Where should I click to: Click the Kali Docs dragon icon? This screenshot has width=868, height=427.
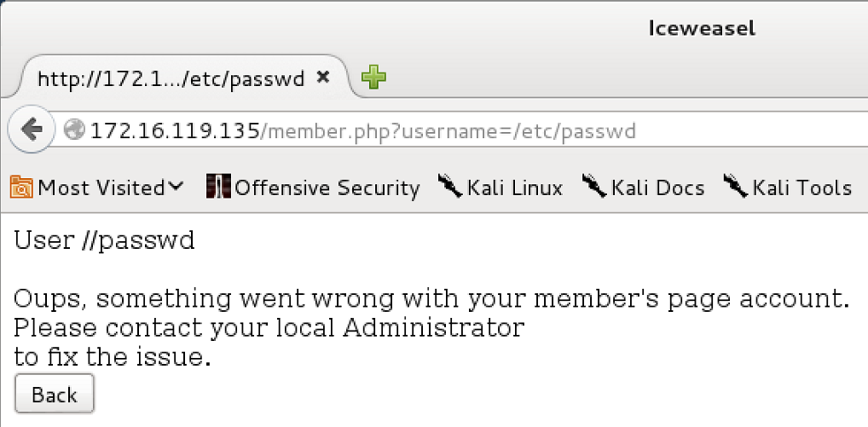594,185
